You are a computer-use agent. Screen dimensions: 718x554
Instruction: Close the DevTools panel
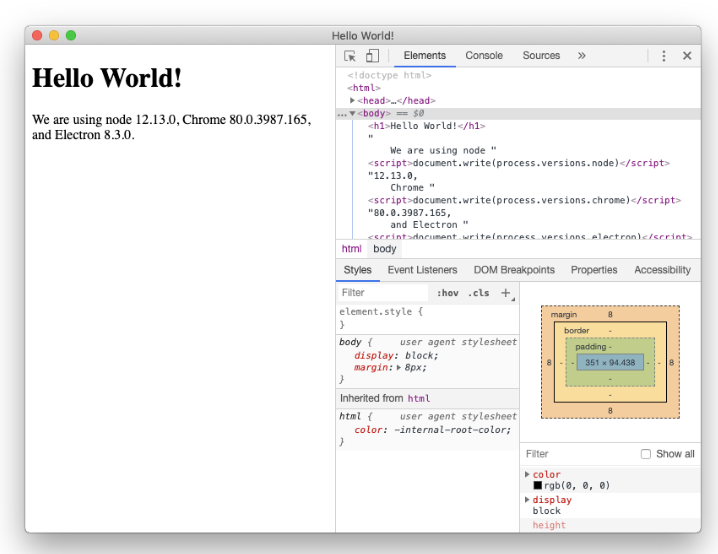tap(687, 56)
